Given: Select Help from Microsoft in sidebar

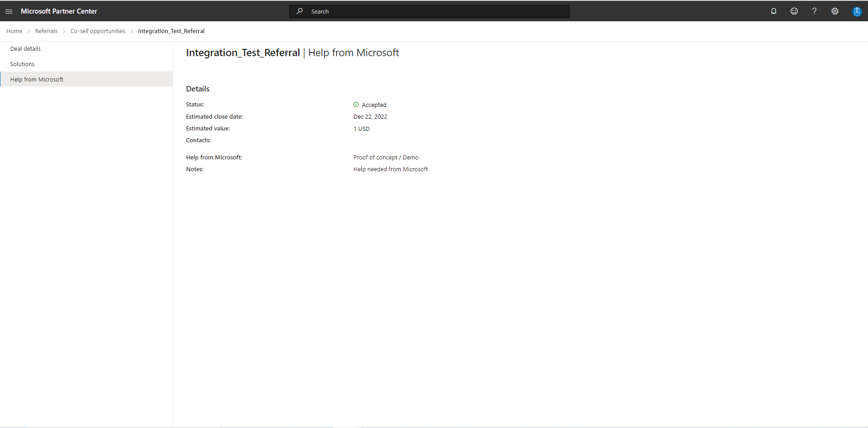Looking at the screenshot, I should (x=86, y=79).
